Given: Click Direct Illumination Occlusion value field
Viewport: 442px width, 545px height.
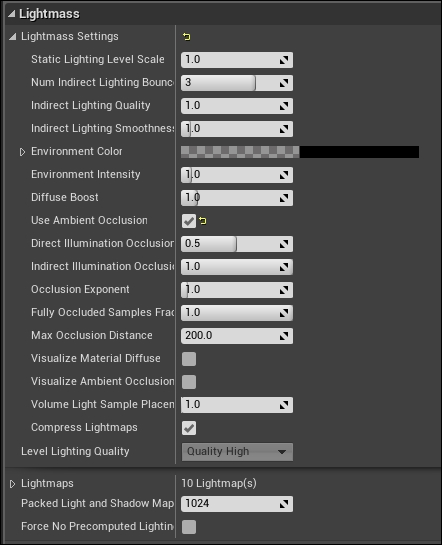Looking at the screenshot, I should (237, 244).
